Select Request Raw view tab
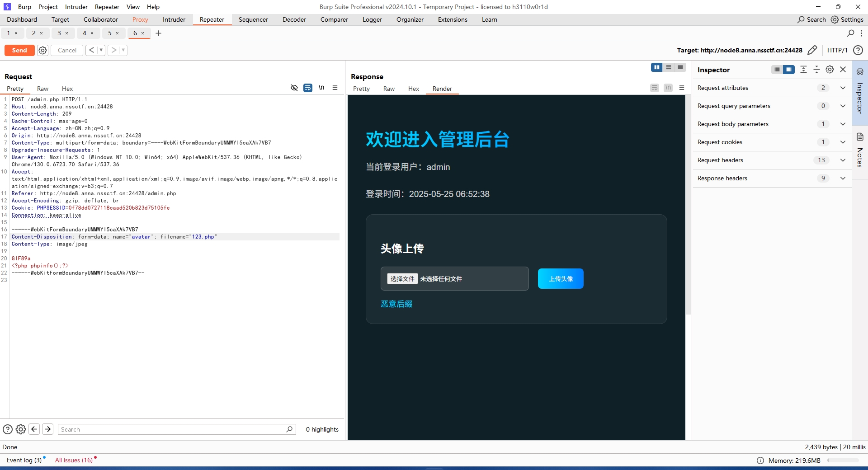The height and width of the screenshot is (470, 868). click(42, 89)
